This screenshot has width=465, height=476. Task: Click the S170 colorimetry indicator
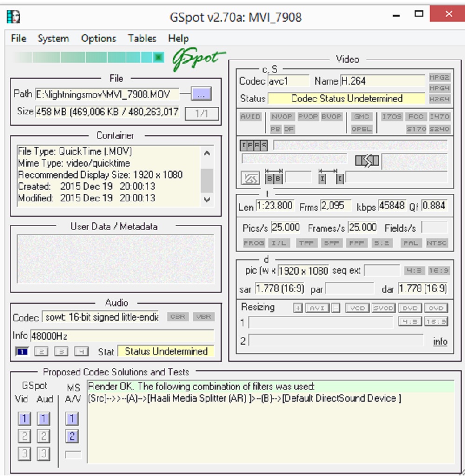tap(416, 129)
